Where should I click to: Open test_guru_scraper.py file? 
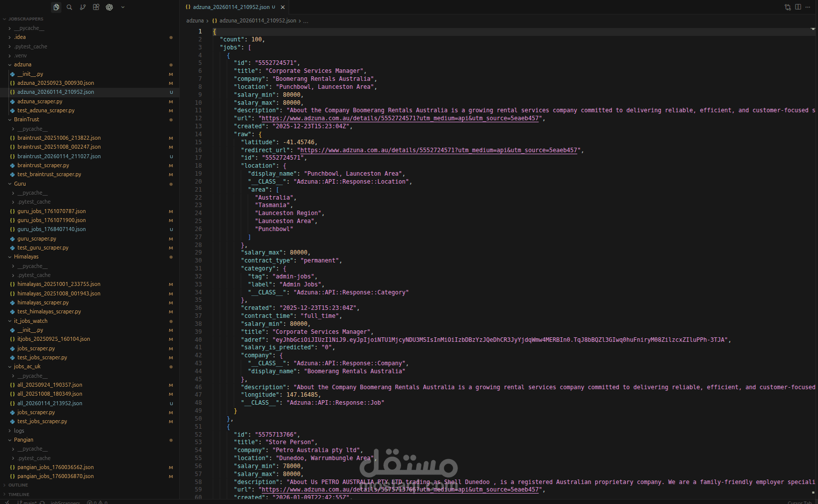(x=43, y=248)
